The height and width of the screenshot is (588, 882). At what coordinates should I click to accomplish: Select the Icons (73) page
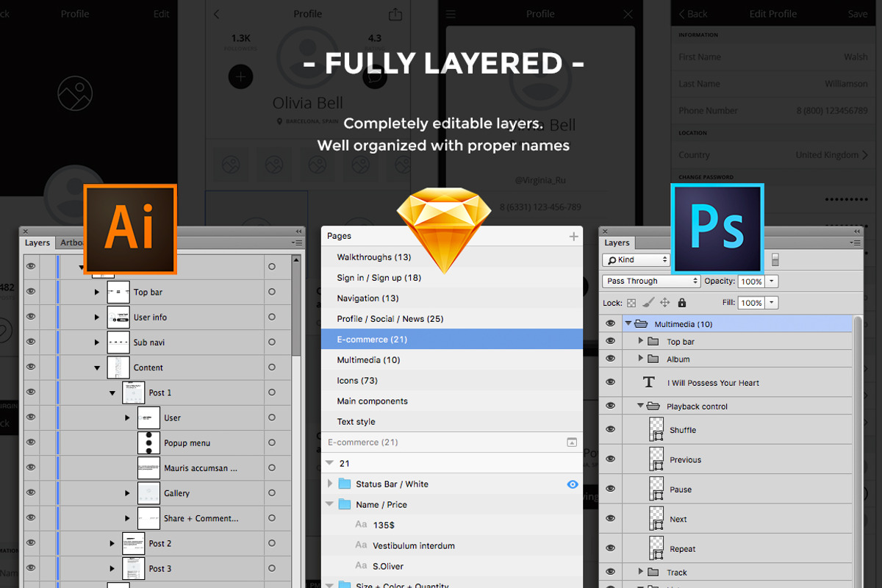[452, 381]
